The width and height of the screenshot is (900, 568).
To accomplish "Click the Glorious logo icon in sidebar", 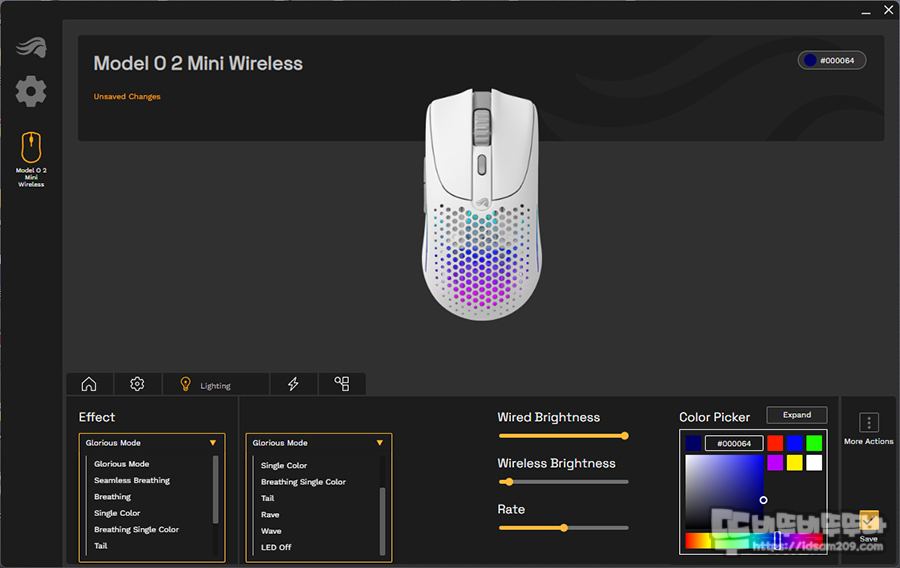I will (x=31, y=47).
